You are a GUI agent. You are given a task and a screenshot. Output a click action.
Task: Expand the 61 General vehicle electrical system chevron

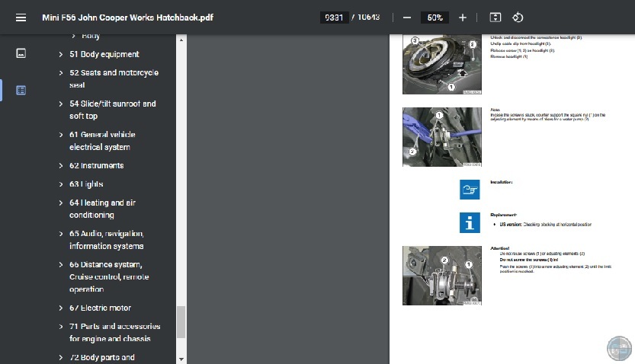pyautogui.click(x=61, y=135)
